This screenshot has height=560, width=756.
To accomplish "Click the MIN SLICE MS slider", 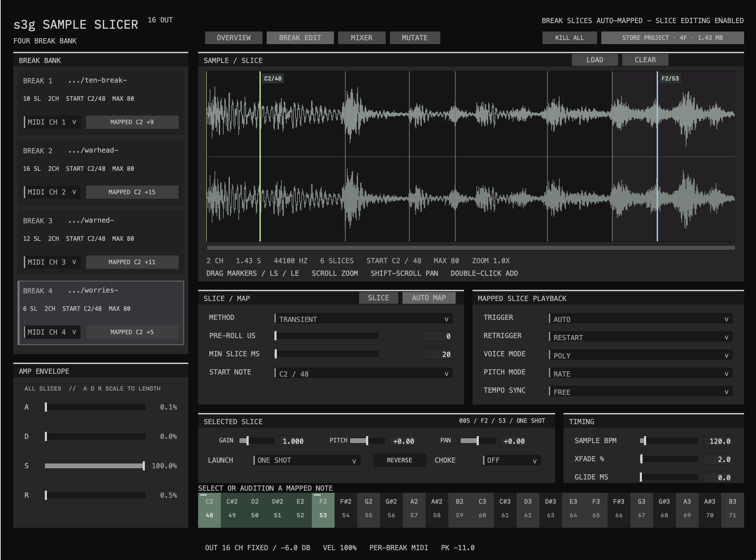I will pos(327,354).
